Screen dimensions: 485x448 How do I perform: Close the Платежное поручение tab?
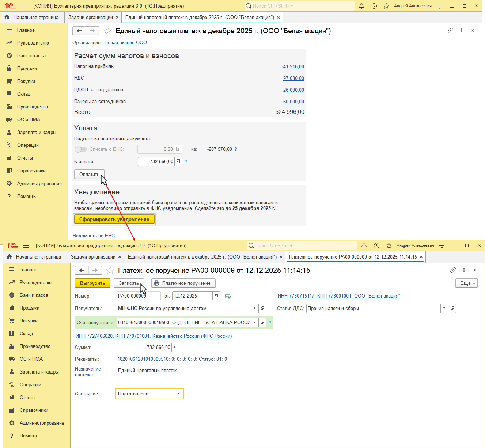click(421, 257)
